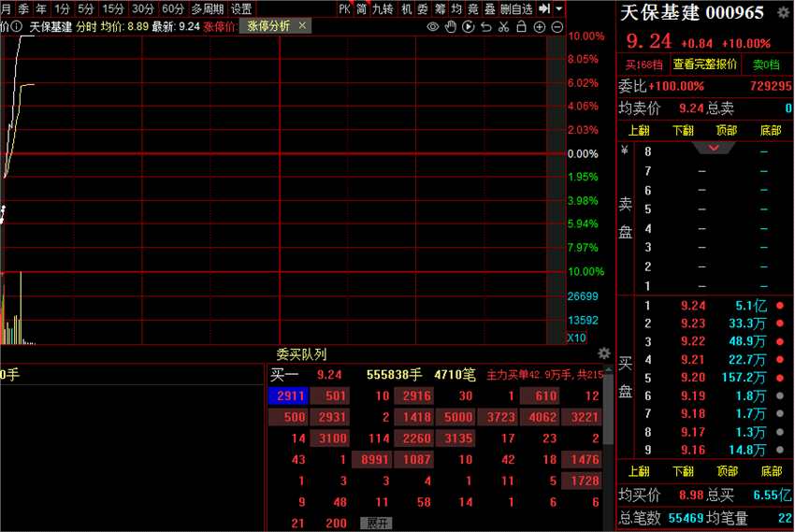Zoom out with the minus circle icon

[557, 27]
